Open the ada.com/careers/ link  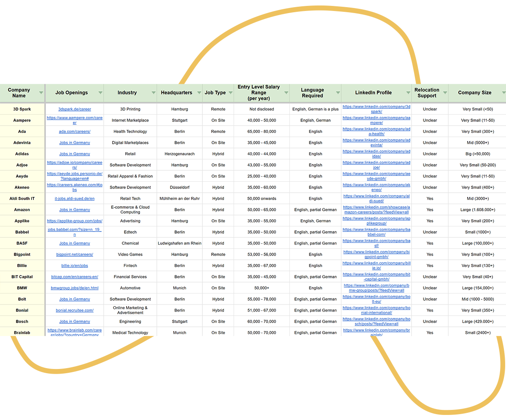[75, 132]
